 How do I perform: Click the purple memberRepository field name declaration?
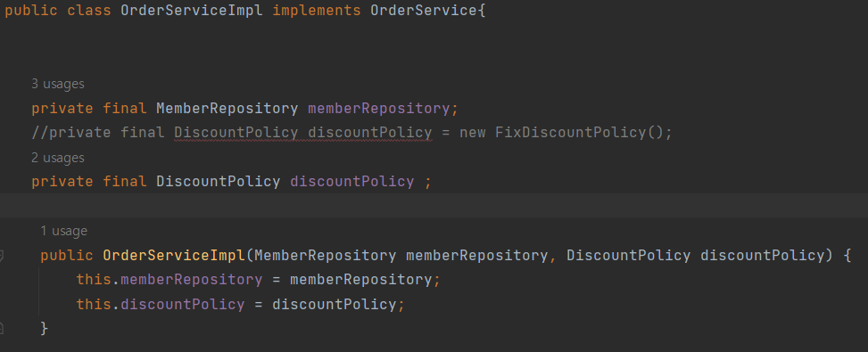[378, 109]
